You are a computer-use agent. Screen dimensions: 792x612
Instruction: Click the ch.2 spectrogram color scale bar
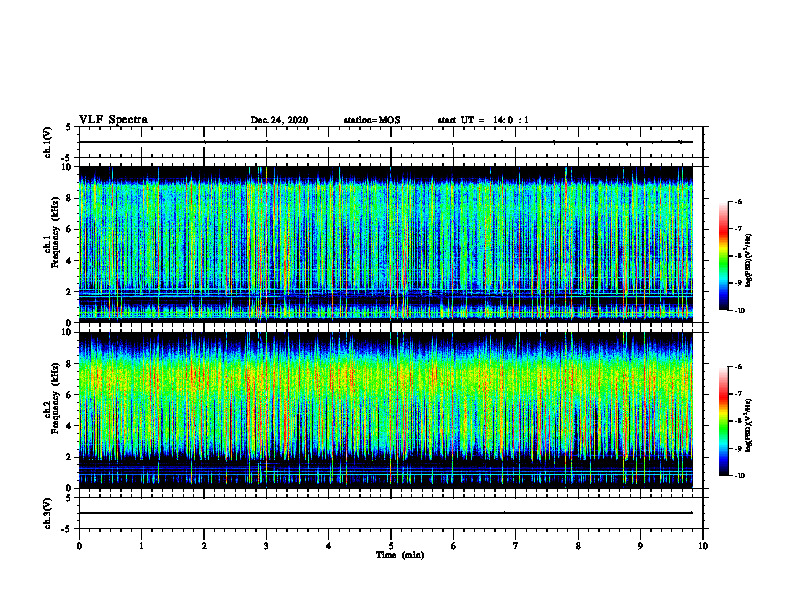point(723,421)
